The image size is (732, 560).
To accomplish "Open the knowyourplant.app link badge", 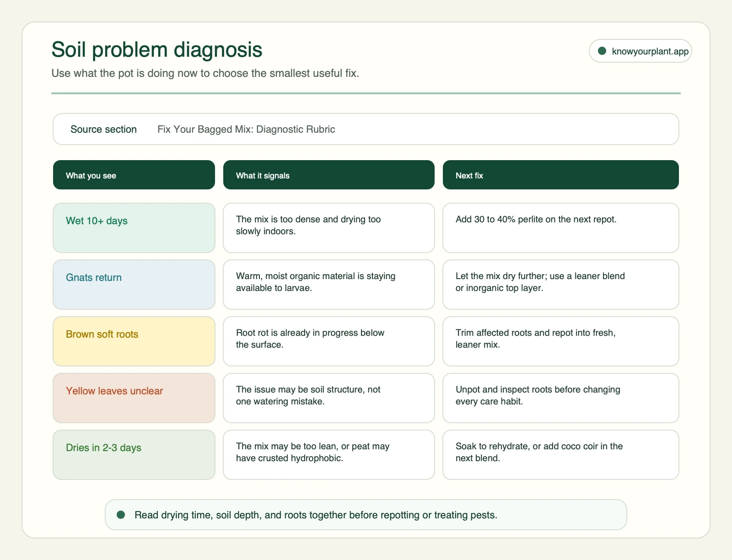I will 640,51.
